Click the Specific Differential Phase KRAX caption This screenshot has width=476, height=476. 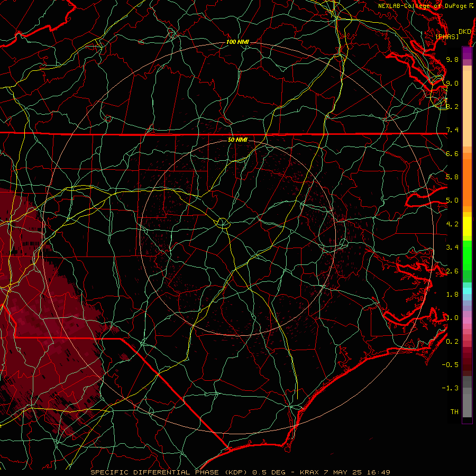point(241,472)
